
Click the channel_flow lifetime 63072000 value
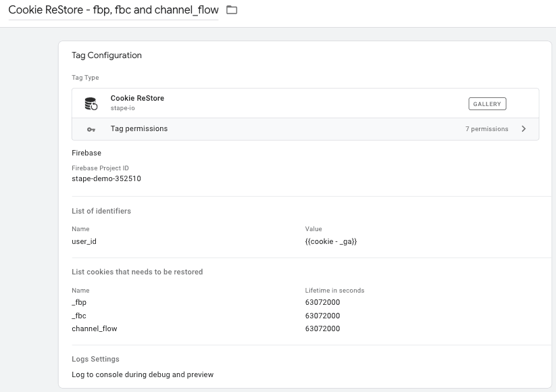coord(322,328)
